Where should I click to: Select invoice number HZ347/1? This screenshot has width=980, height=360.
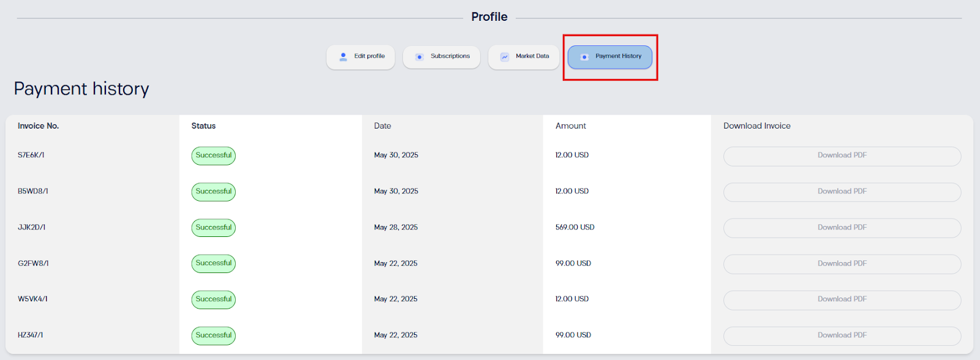31,335
